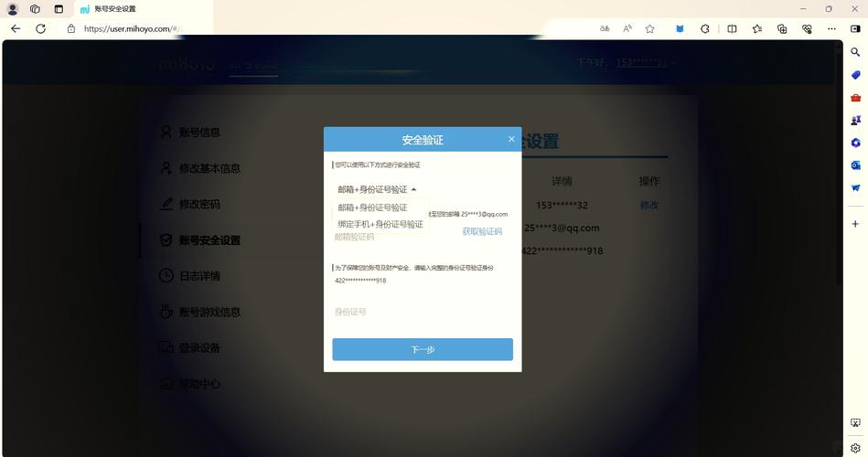The image size is (868, 457).
Task: Open collections icon
Action: coord(782,28)
